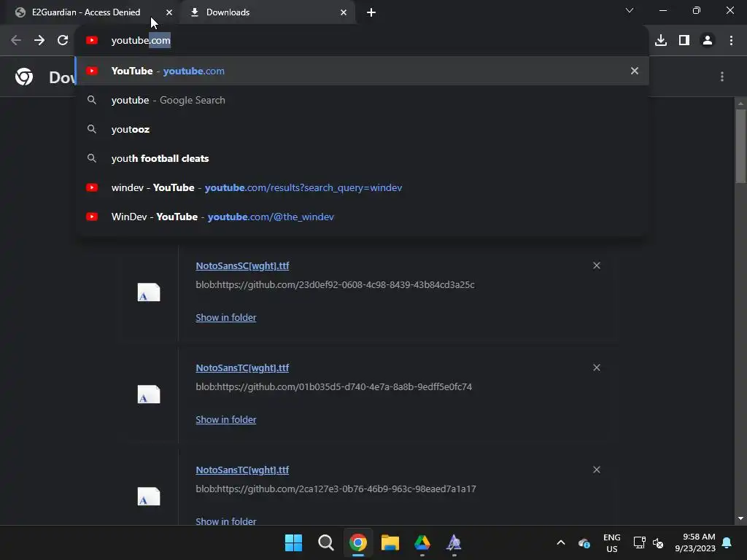
Task: Open the windev YouTube search results suggestion
Action: point(362,187)
